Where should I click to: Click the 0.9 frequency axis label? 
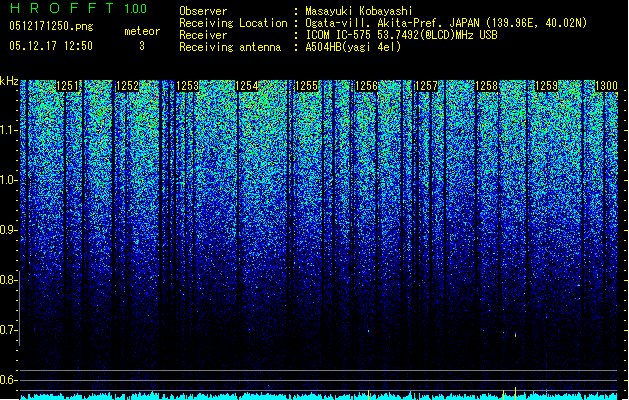coord(8,230)
